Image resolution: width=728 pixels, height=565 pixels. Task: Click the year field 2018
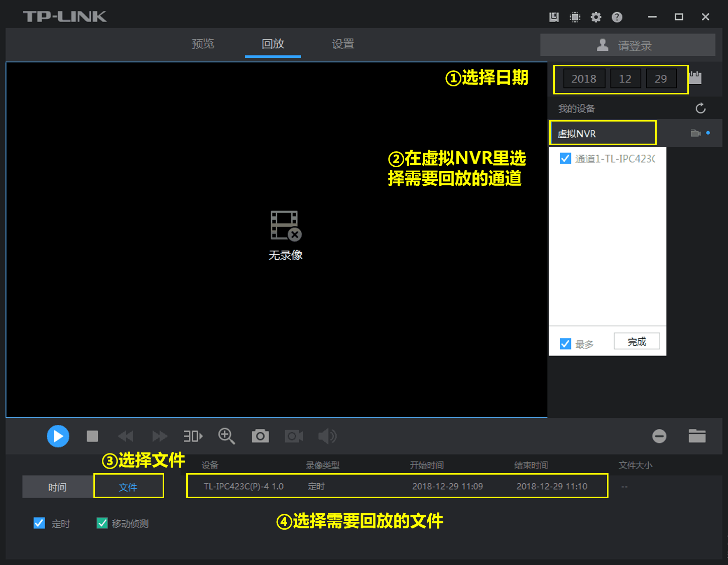tap(584, 79)
